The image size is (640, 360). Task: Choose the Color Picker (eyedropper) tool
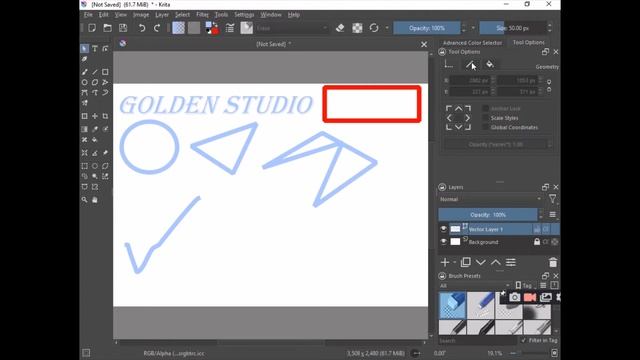(95, 129)
